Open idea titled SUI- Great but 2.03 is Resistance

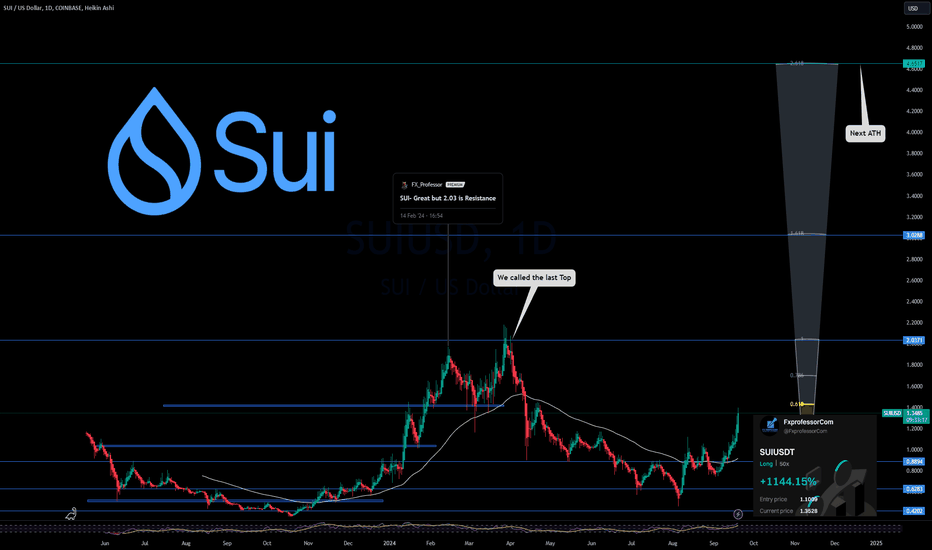click(448, 199)
